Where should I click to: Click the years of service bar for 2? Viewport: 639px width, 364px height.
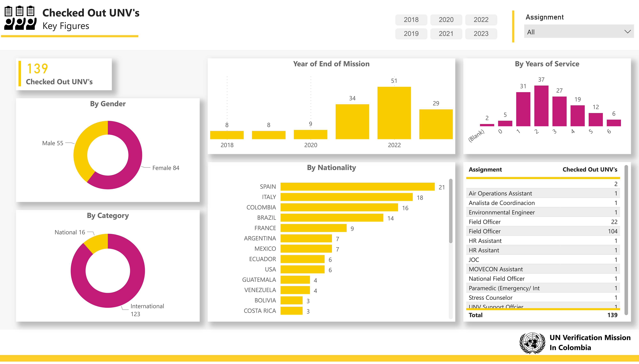click(x=541, y=106)
